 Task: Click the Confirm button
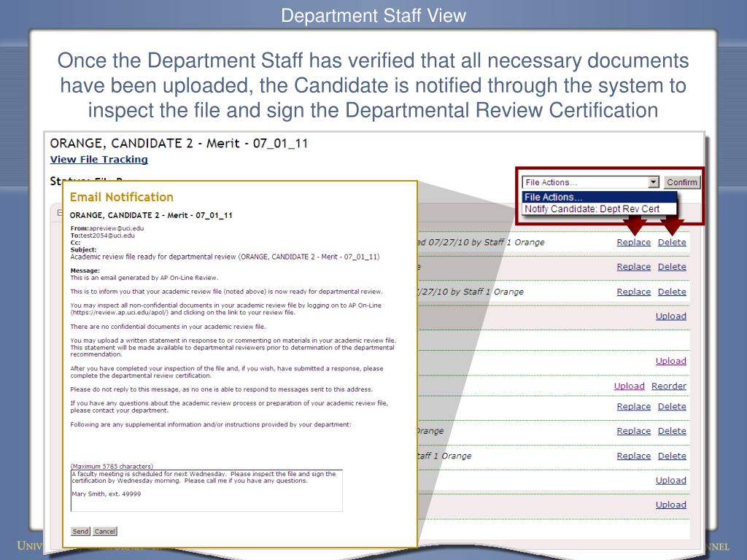click(682, 182)
